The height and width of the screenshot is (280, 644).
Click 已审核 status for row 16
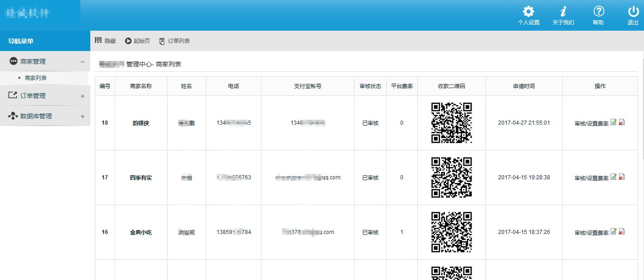pos(370,232)
